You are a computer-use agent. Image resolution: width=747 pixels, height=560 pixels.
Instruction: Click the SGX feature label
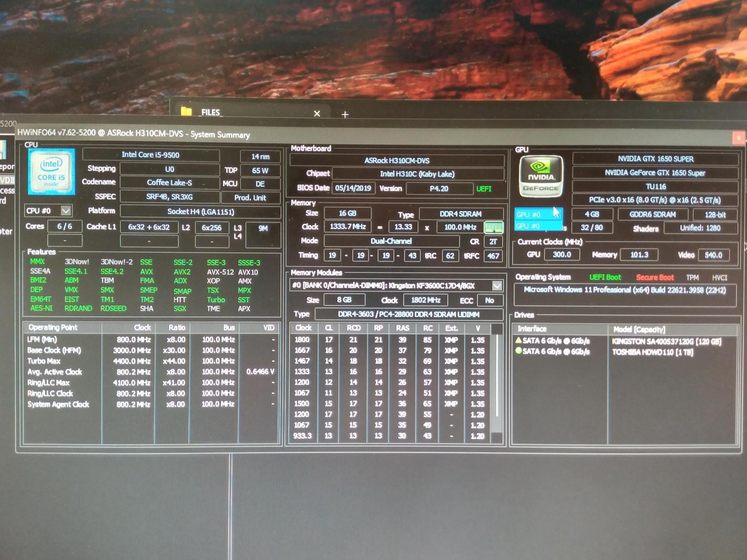click(x=180, y=309)
